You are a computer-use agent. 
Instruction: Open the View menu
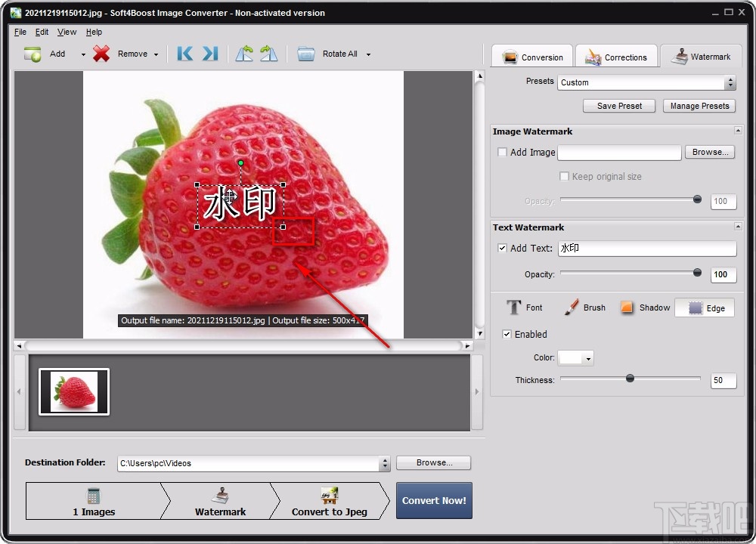point(67,32)
